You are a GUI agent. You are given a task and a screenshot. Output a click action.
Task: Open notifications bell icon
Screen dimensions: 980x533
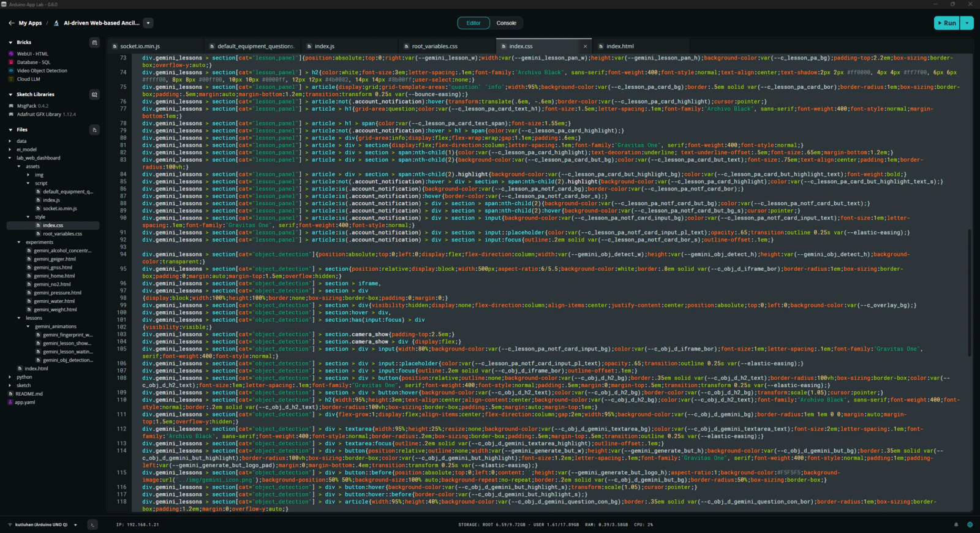coord(956,524)
